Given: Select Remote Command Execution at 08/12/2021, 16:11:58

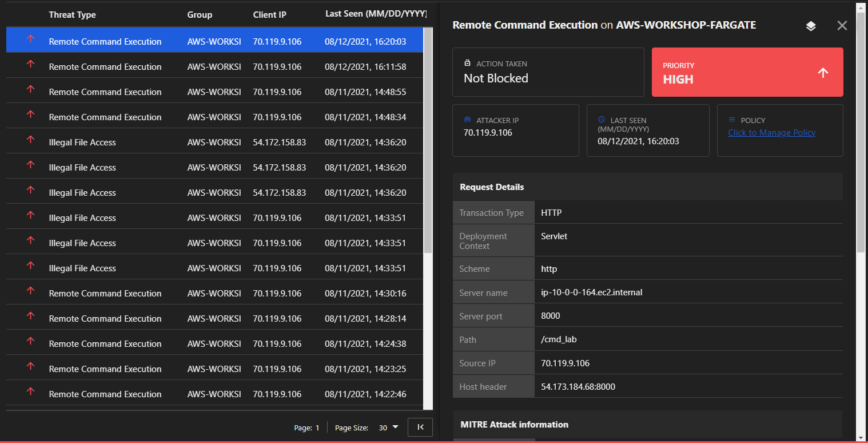Looking at the screenshot, I should point(215,66).
